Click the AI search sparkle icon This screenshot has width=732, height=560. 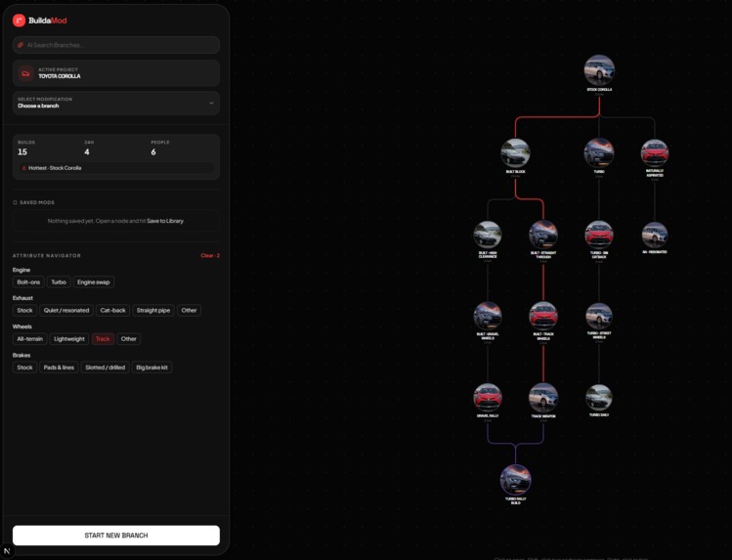[21, 45]
